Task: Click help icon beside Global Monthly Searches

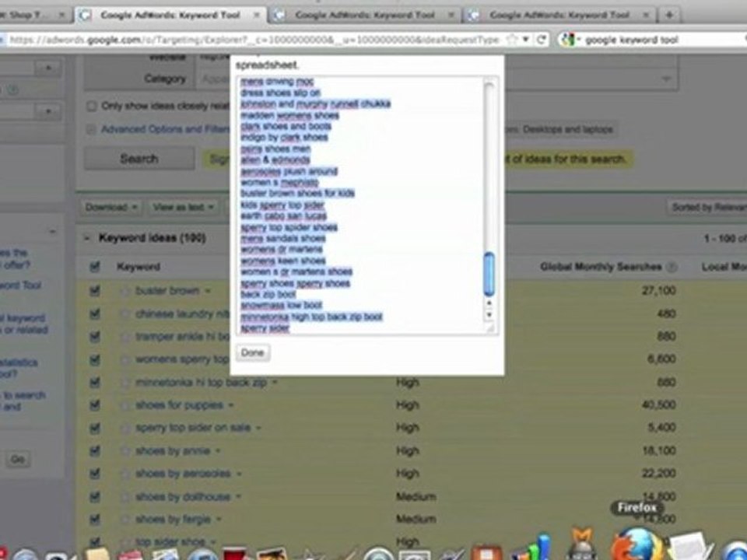Action: (672, 267)
